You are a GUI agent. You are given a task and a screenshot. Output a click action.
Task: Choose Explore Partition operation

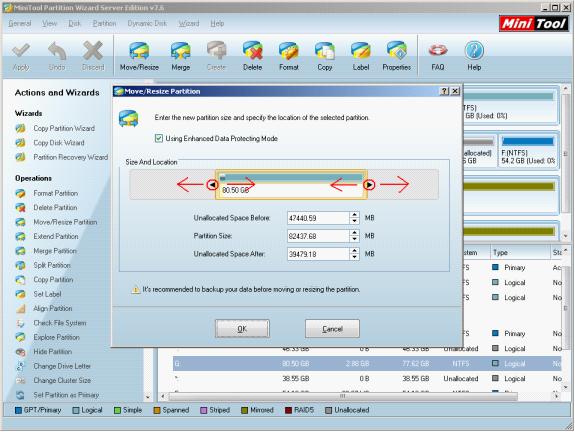point(56,337)
